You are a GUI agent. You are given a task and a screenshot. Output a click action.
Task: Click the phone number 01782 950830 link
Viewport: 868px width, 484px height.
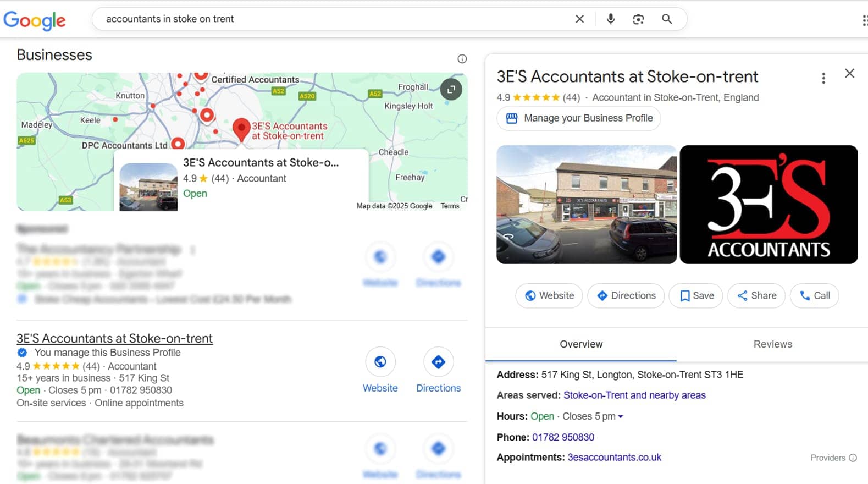(x=563, y=437)
